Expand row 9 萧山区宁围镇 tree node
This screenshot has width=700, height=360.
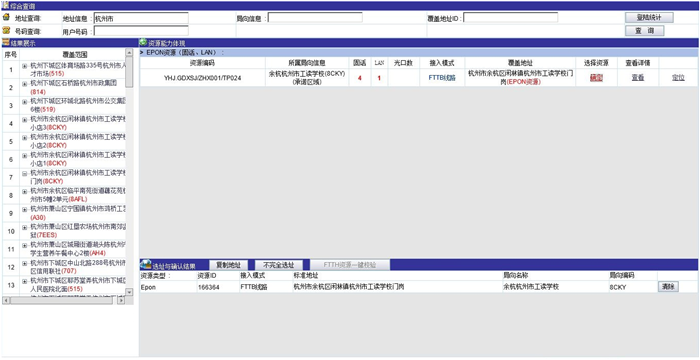[25, 209]
